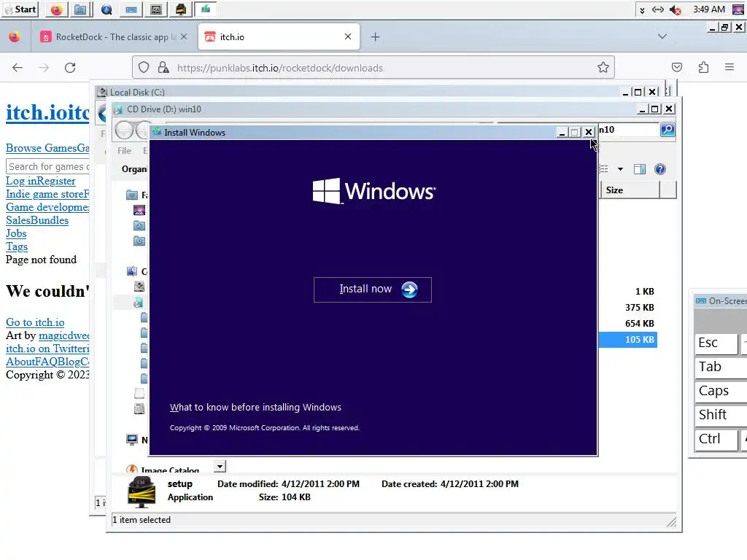Open the Firefox hamburger menu
Screen dimensions: 747x560
[729, 68]
